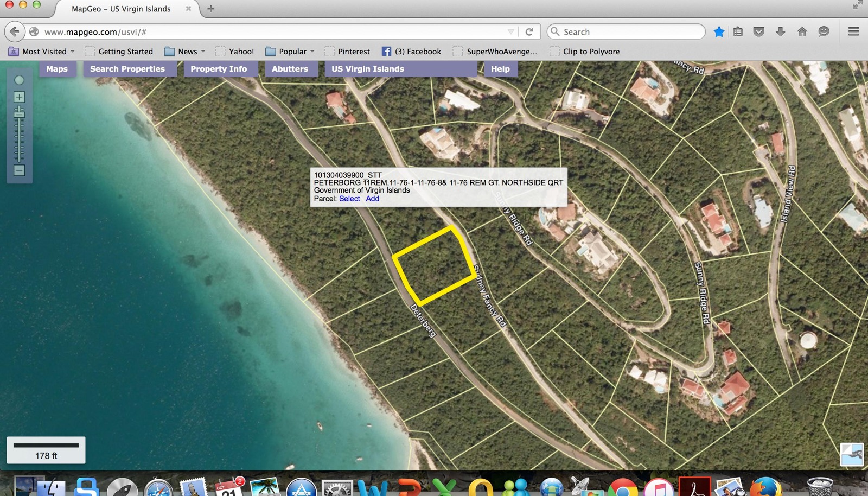Image resolution: width=868 pixels, height=496 pixels.
Task: Reload the page with the refresh icon
Action: click(x=529, y=32)
